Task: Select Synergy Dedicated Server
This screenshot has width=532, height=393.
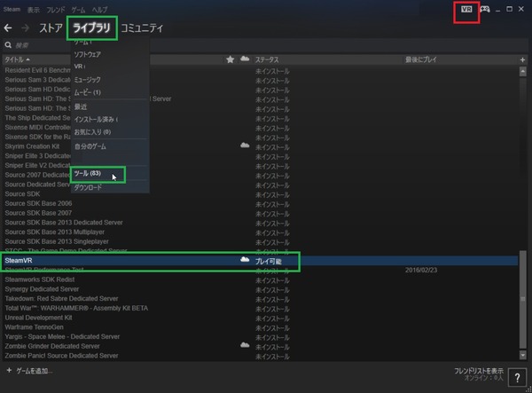Action: 42,289
